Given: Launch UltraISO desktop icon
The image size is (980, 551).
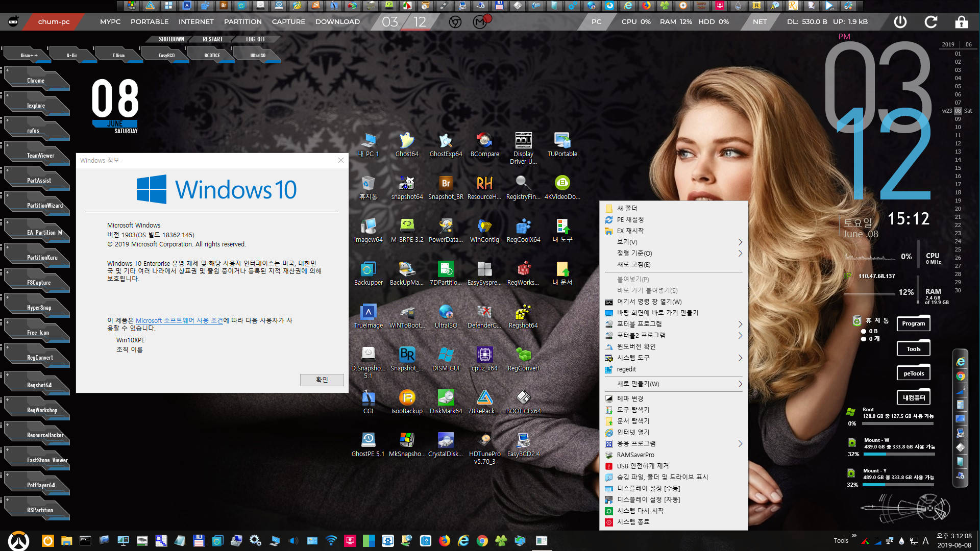Looking at the screenshot, I should [446, 316].
